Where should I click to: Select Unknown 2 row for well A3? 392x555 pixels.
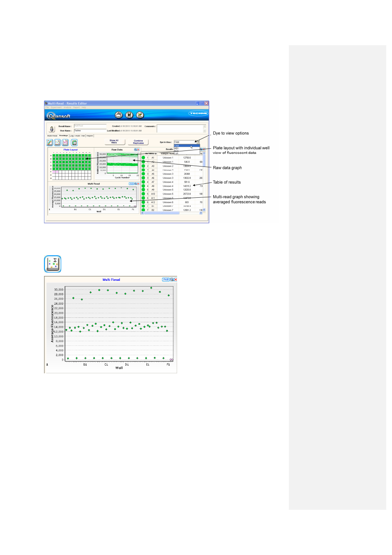coord(172,166)
